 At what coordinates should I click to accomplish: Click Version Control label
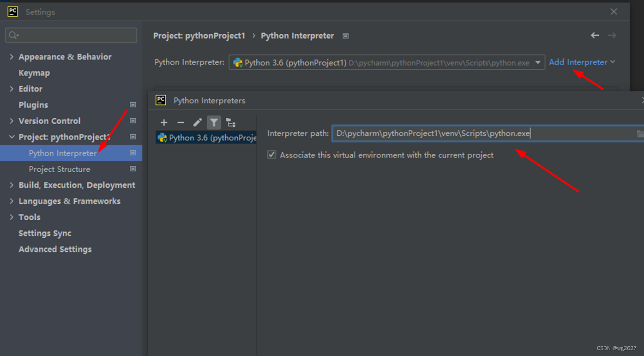tap(49, 121)
